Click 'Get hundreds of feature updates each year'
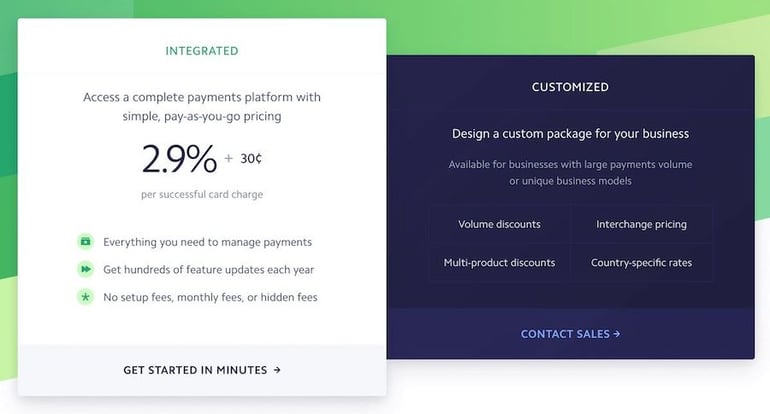 click(x=208, y=270)
